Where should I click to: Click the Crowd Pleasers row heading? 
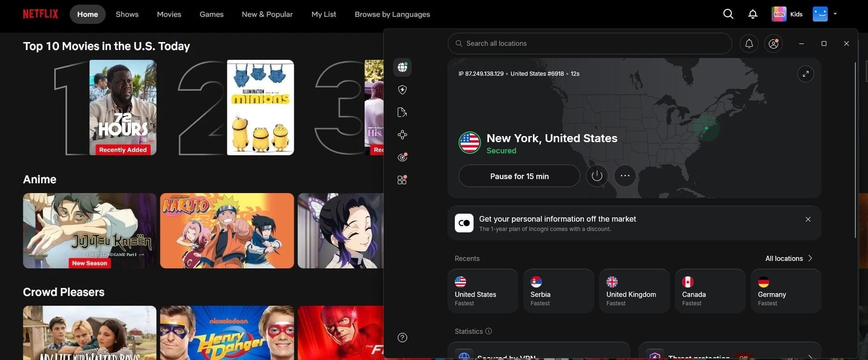point(64,292)
